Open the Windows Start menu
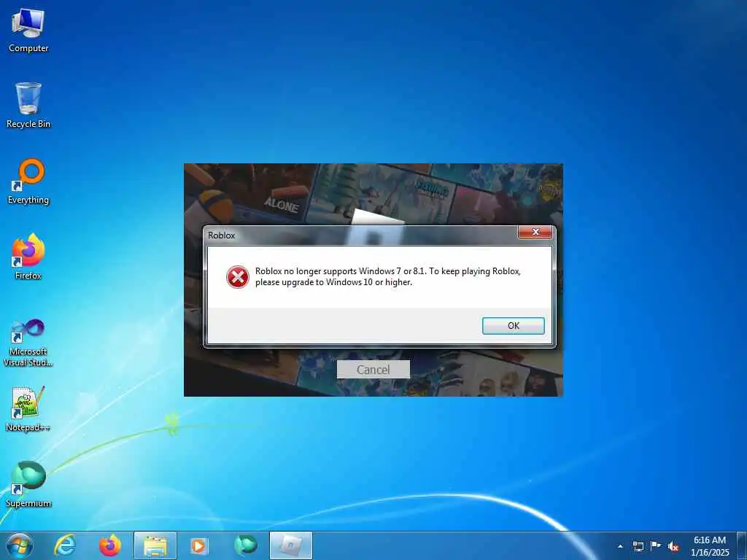Image resolution: width=747 pixels, height=560 pixels. (20, 545)
